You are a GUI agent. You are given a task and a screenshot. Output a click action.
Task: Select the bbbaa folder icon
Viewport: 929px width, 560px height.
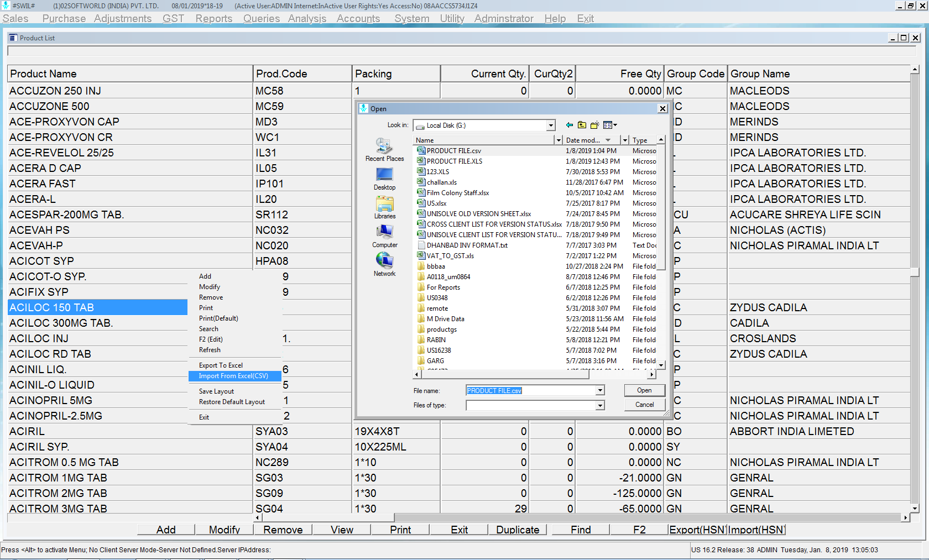(421, 266)
